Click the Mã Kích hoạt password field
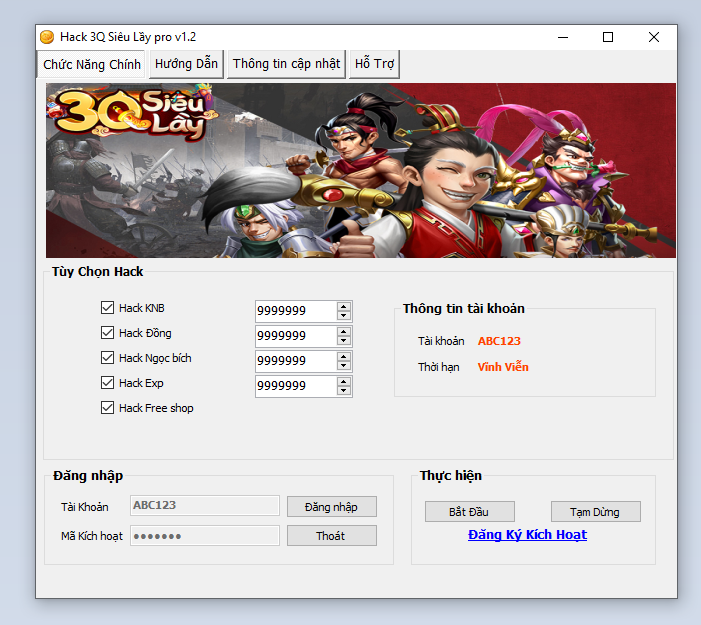Image resolution: width=701 pixels, height=625 pixels. [205, 536]
